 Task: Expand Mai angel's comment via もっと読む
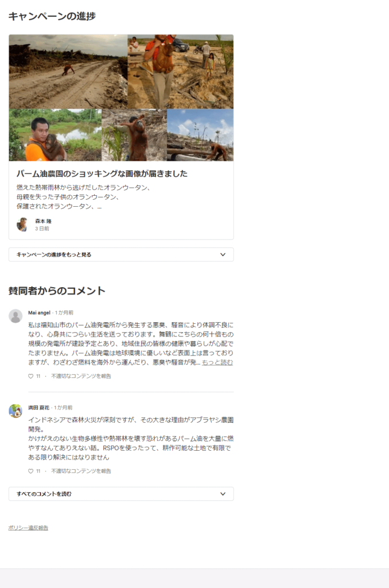tap(217, 363)
